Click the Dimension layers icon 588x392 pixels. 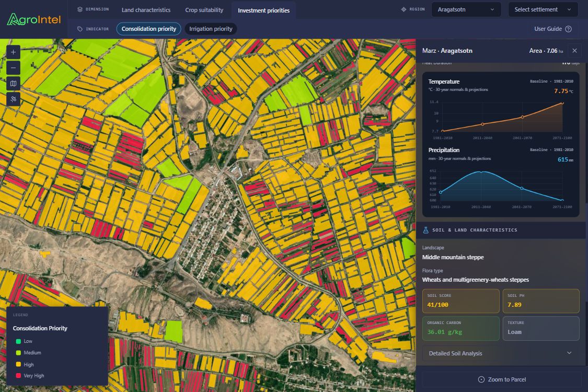coord(80,9)
